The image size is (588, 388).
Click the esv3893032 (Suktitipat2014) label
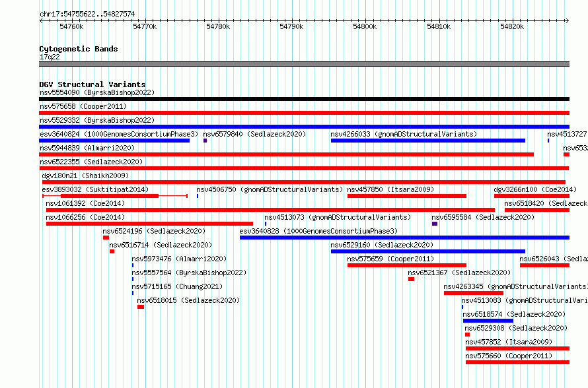click(x=95, y=189)
